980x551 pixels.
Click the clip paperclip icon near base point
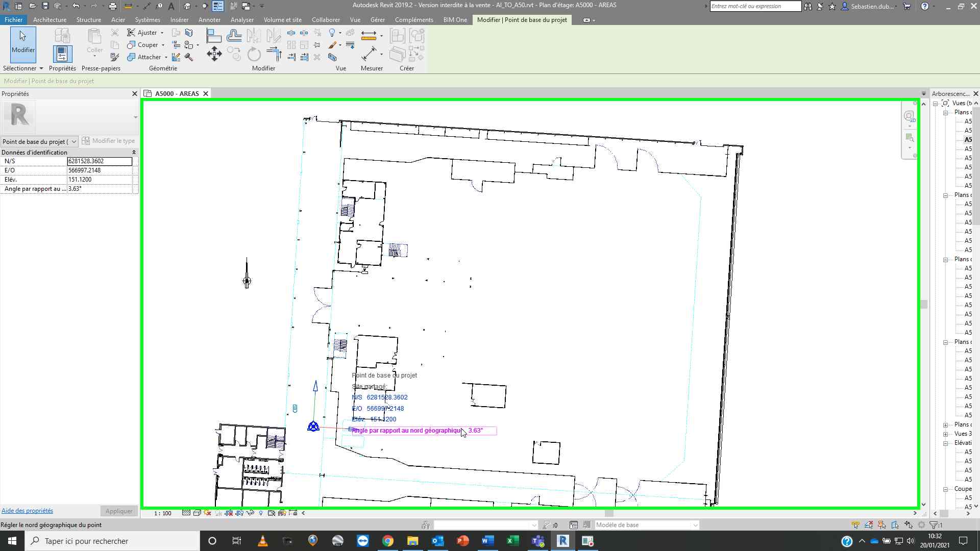click(x=295, y=408)
